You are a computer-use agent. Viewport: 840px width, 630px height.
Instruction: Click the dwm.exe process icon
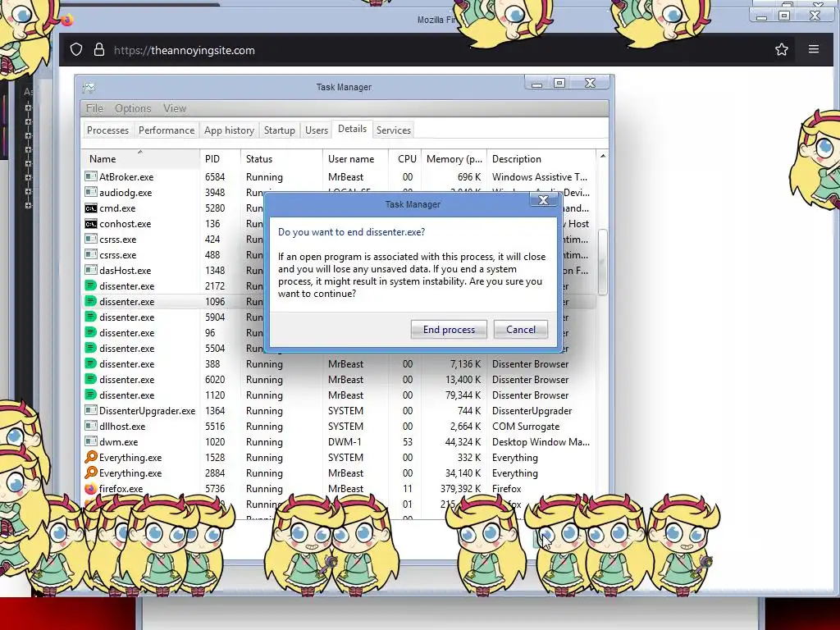point(91,441)
